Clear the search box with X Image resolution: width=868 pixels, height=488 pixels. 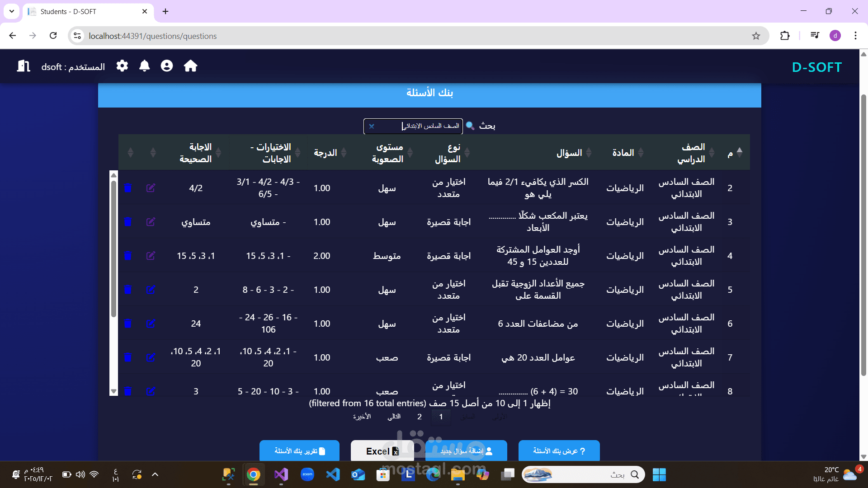tap(372, 126)
